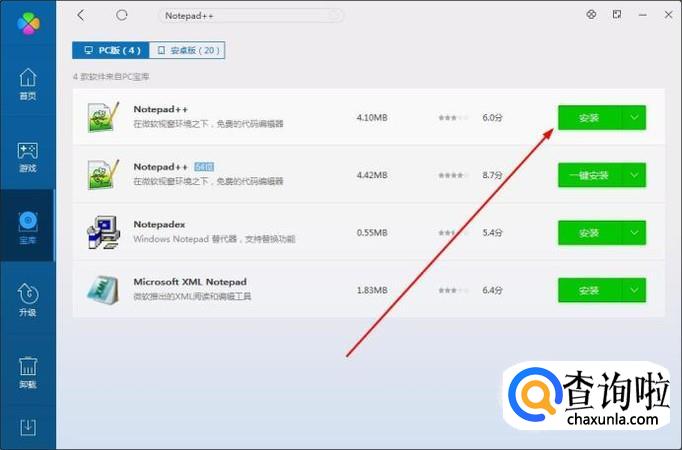Viewport: 682px width, 450px height.
Task: Click the 4.10MB size text
Action: pyautogui.click(x=372, y=118)
